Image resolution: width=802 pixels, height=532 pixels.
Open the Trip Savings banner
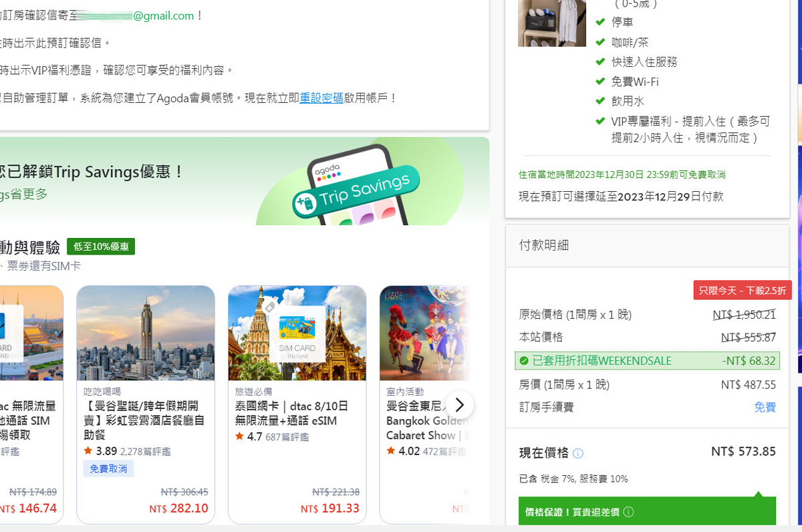point(244,181)
